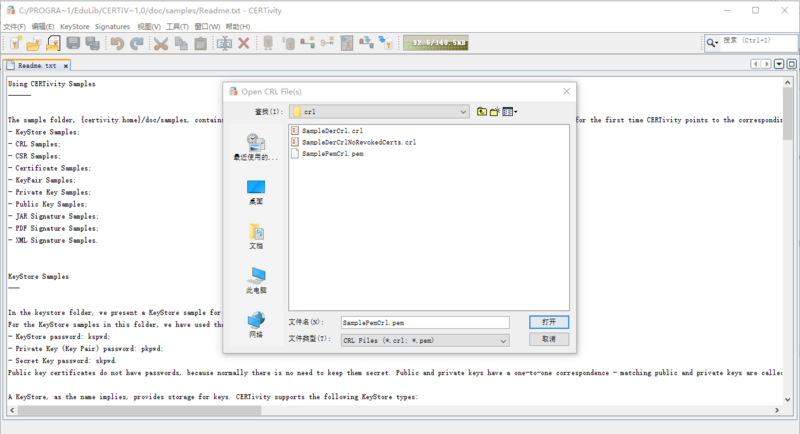Image resolution: width=800 pixels, height=434 pixels.
Task: Click the scroll tabs right arrow button
Action: pyautogui.click(x=766, y=64)
